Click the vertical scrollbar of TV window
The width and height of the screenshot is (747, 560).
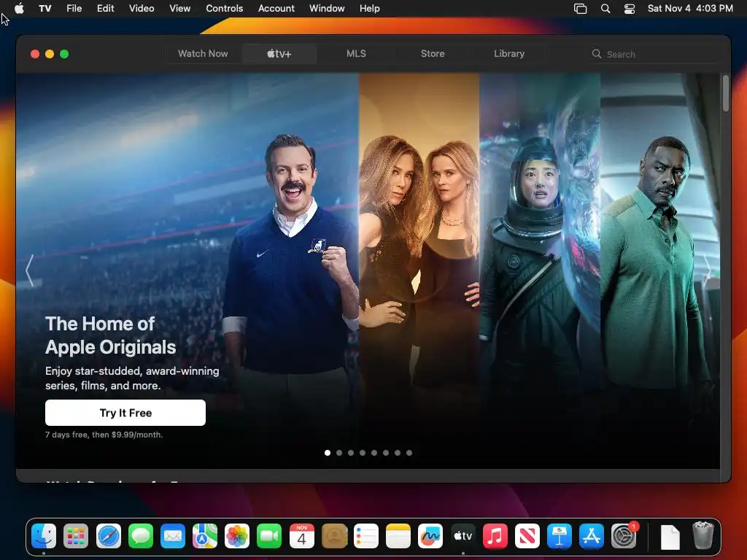(x=726, y=93)
